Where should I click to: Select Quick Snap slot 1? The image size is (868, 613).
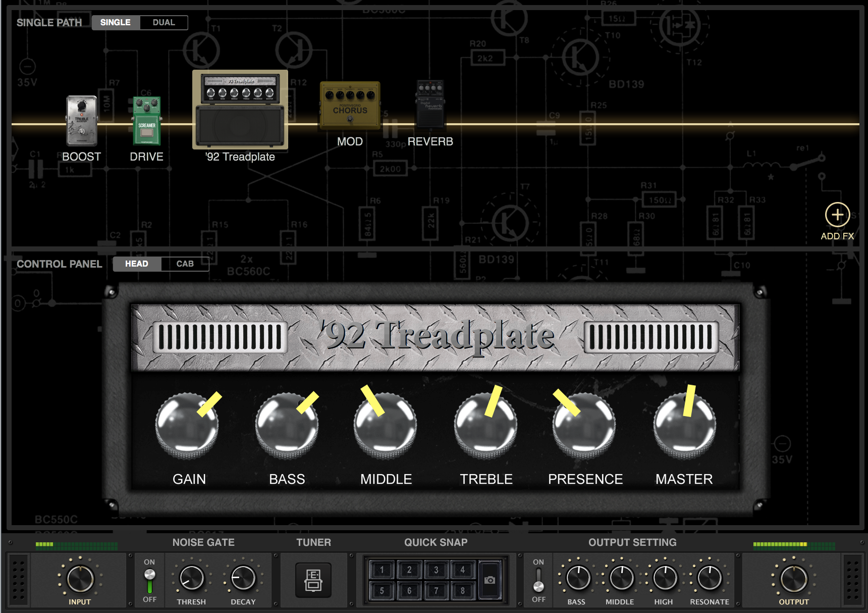(382, 570)
